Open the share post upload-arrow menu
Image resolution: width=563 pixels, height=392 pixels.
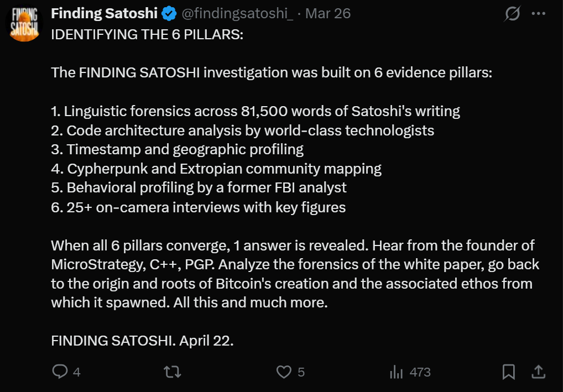point(537,372)
